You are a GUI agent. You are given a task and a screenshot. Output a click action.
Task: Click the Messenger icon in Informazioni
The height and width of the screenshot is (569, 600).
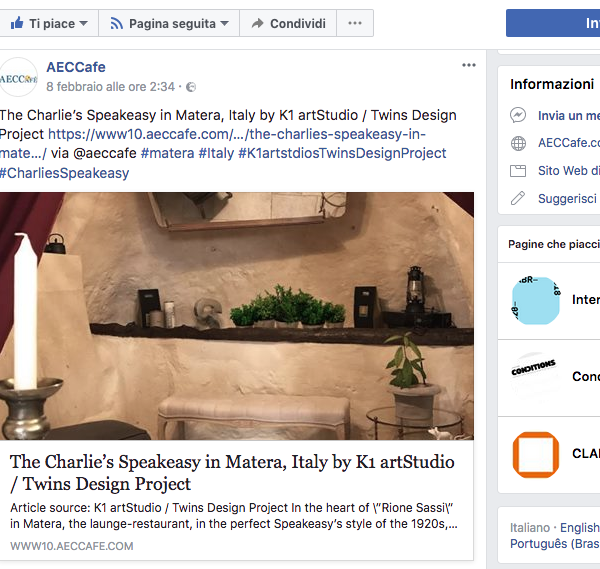coord(518,115)
